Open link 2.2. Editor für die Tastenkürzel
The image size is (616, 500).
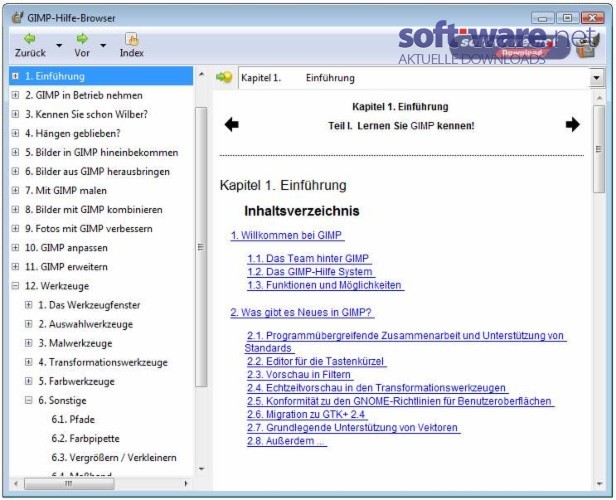[x=315, y=361]
